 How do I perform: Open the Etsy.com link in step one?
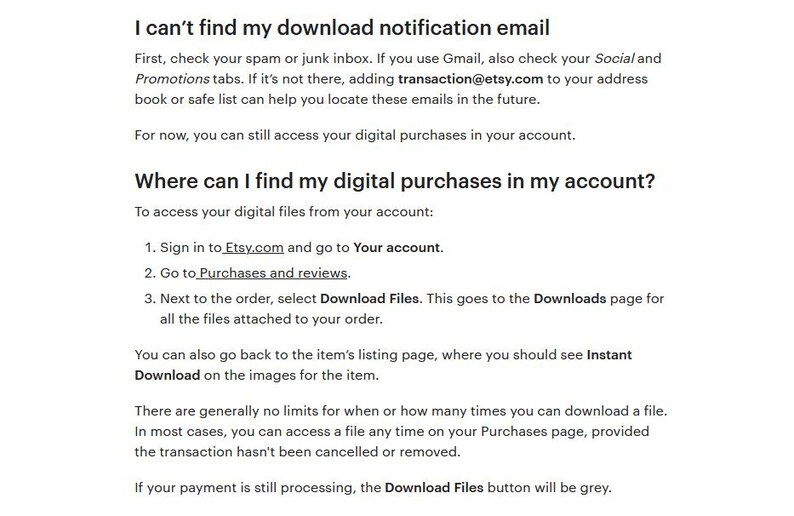[x=253, y=248]
